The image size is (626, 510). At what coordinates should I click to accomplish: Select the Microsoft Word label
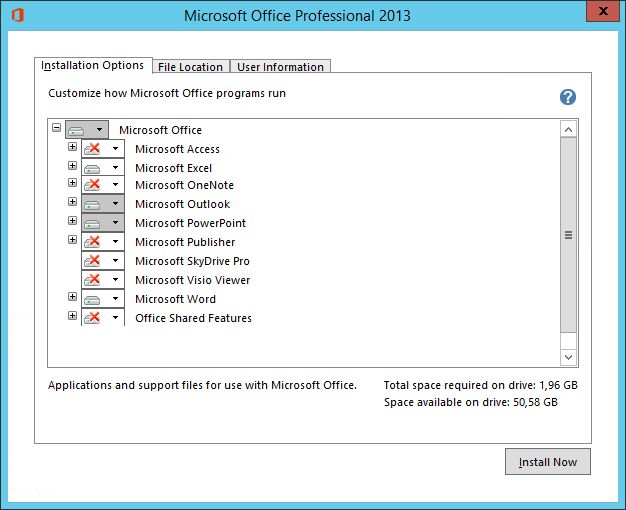(x=176, y=299)
